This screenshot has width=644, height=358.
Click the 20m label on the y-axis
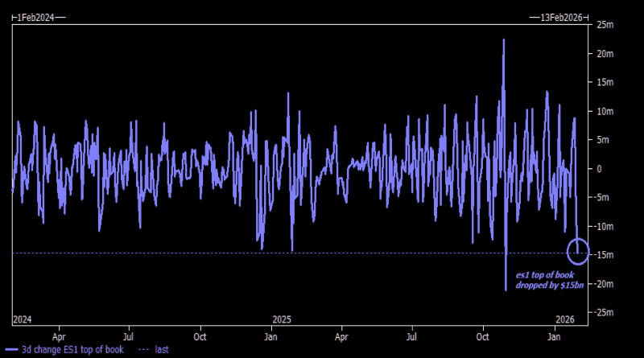point(605,54)
